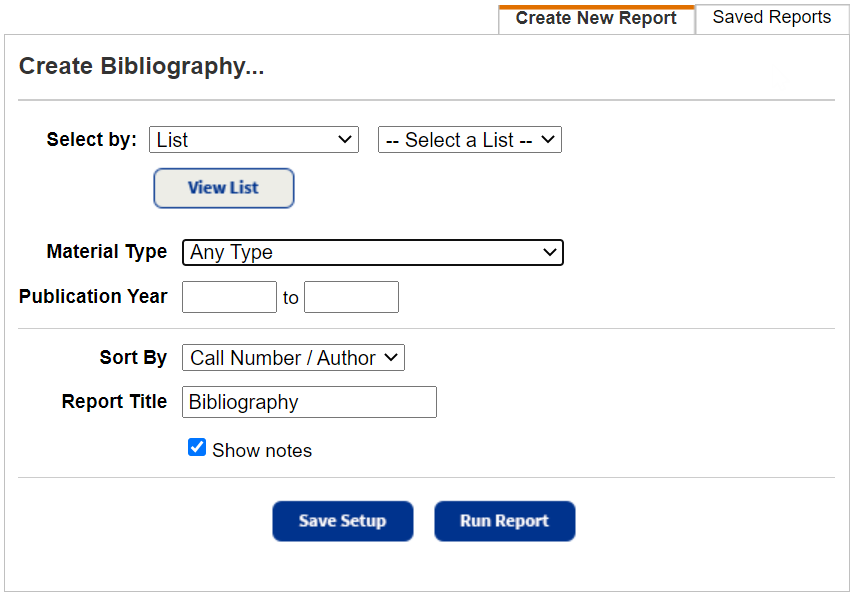Click the Show notes label text
The image size is (855, 595).
(x=261, y=450)
